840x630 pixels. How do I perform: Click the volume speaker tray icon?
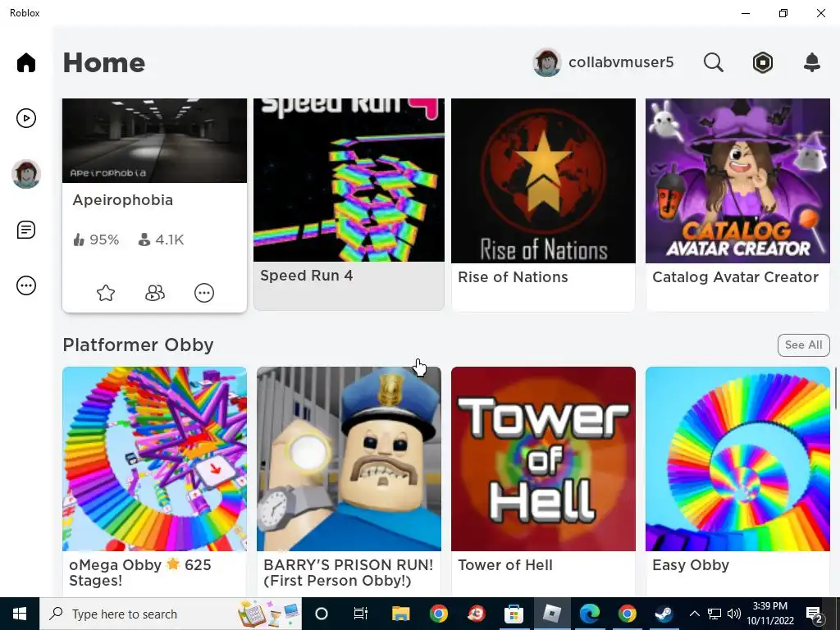click(734, 614)
